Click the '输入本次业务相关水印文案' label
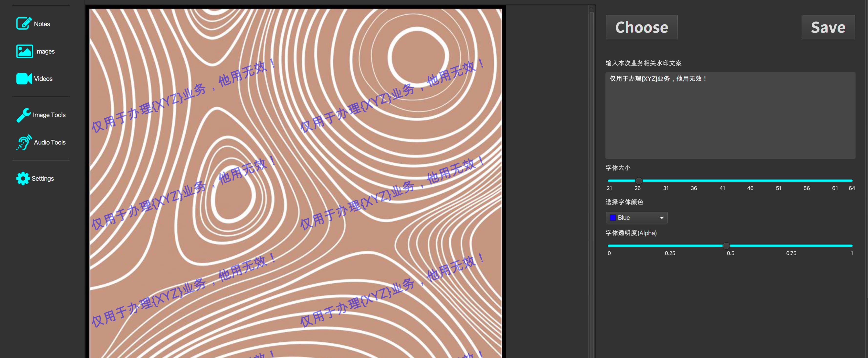Viewport: 868px width, 358px height. pos(644,63)
